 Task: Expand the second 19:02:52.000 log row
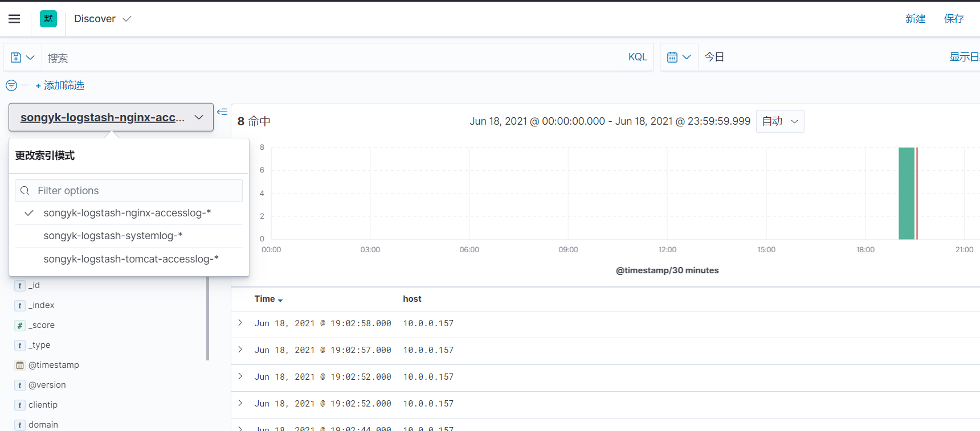click(x=240, y=403)
